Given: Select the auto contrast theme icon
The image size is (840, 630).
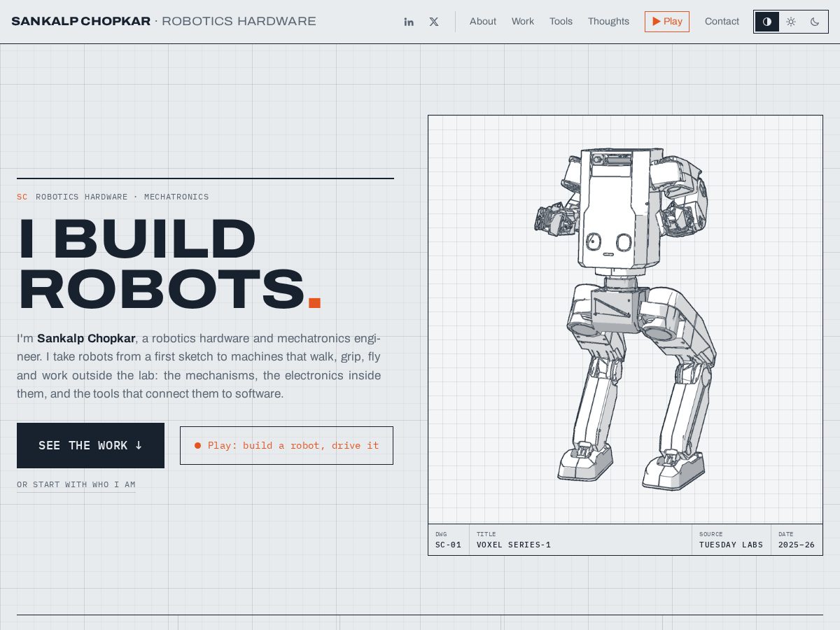Looking at the screenshot, I should pyautogui.click(x=767, y=22).
